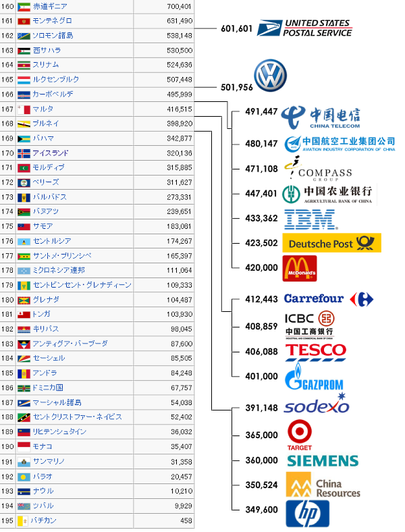Open the サンマリノ link
Image resolution: width=405 pixels, height=532 pixels.
tap(49, 461)
